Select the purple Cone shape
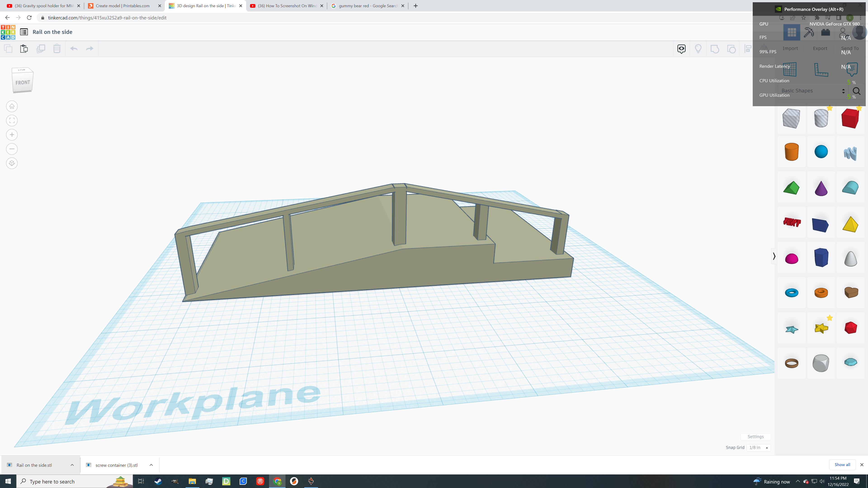The width and height of the screenshot is (868, 488). (821, 188)
